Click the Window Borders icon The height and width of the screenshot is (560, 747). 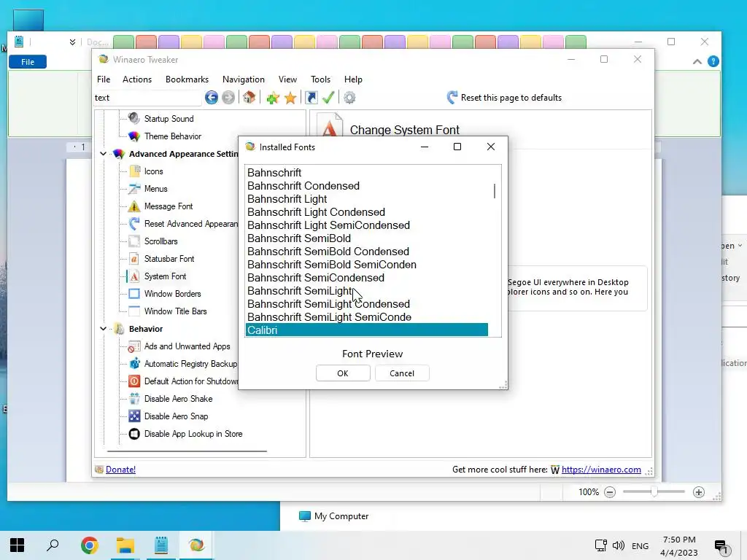(x=134, y=294)
